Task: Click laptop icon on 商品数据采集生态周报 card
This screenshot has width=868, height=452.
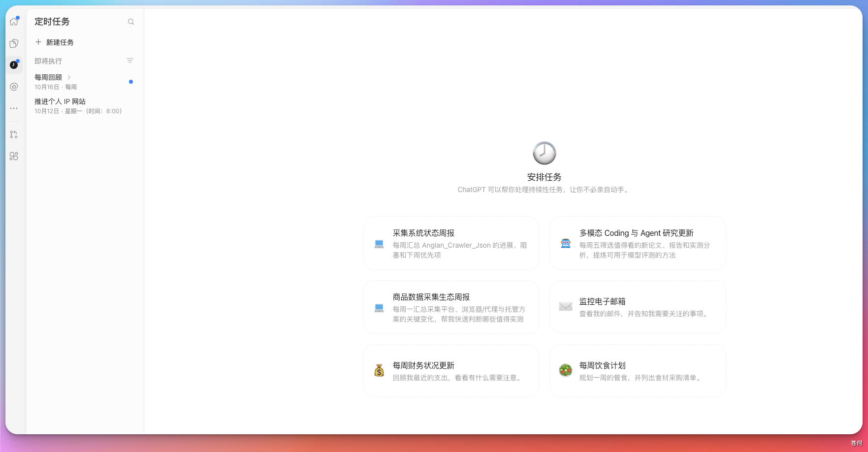Action: coord(379,308)
